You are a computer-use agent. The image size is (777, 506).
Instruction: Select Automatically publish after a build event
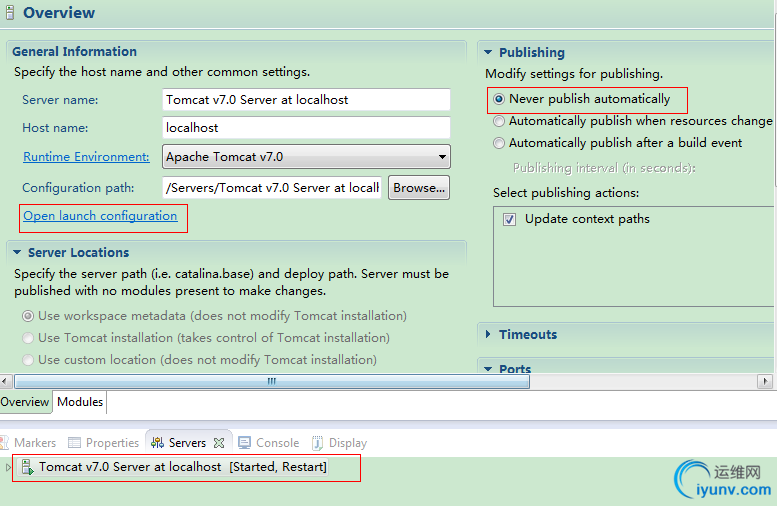point(499,143)
